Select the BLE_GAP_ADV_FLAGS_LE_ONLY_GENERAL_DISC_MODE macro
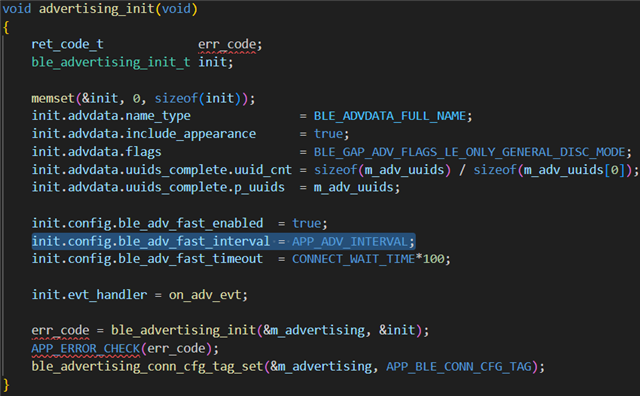The height and width of the screenshot is (396, 640). point(469,152)
